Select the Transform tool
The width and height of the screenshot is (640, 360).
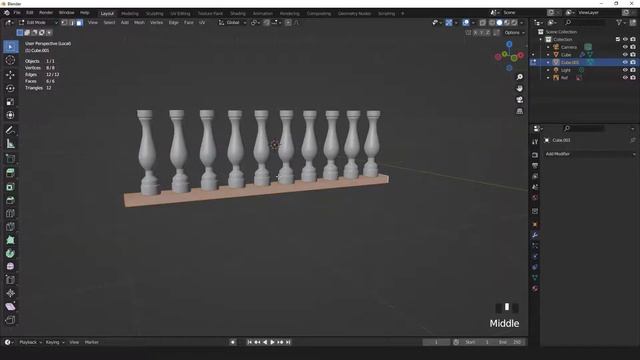[10, 116]
